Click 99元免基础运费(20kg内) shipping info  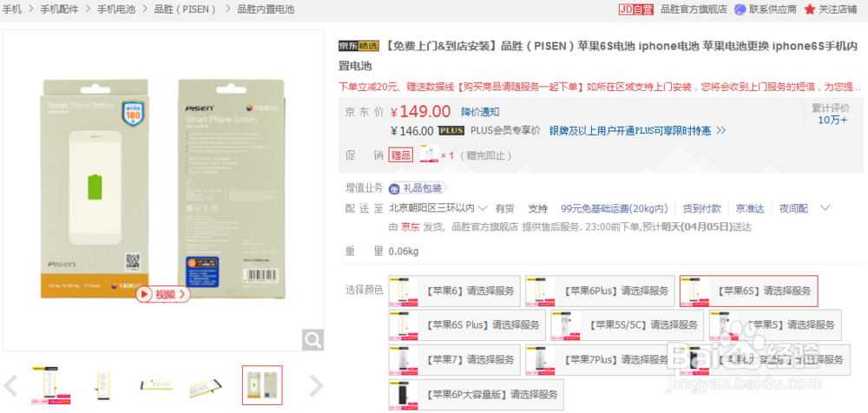tap(614, 209)
